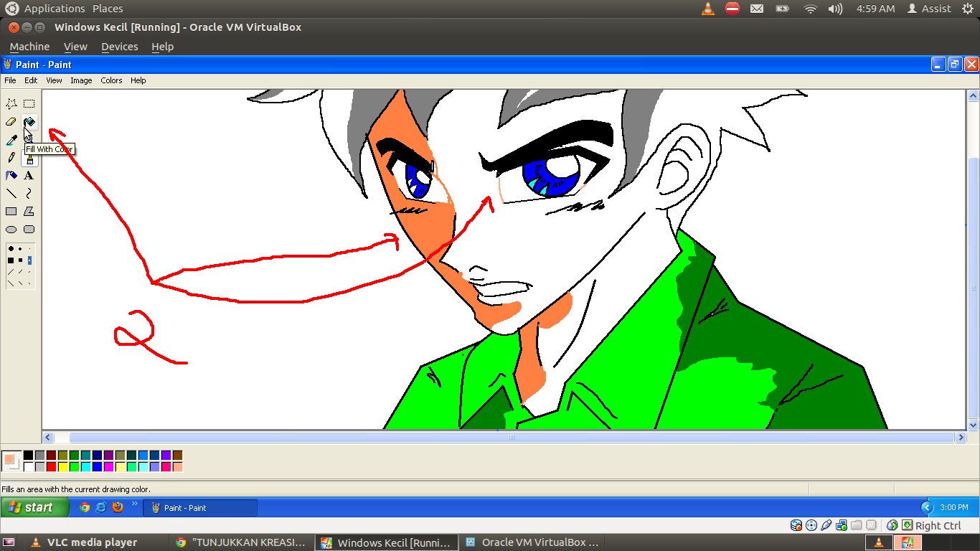Screen dimensions: 980x551
Task: Click the foreground/background color indicator box
Action: [x=11, y=461]
